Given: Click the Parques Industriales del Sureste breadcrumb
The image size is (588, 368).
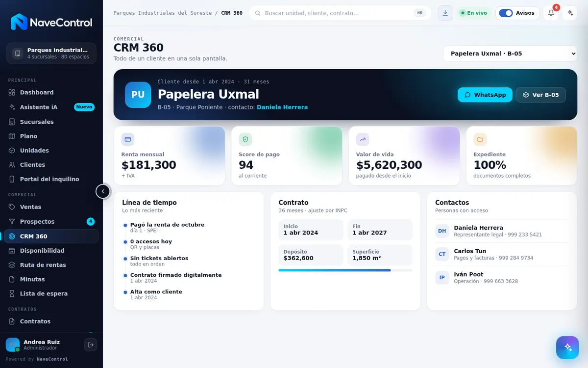Looking at the screenshot, I should pos(163,13).
